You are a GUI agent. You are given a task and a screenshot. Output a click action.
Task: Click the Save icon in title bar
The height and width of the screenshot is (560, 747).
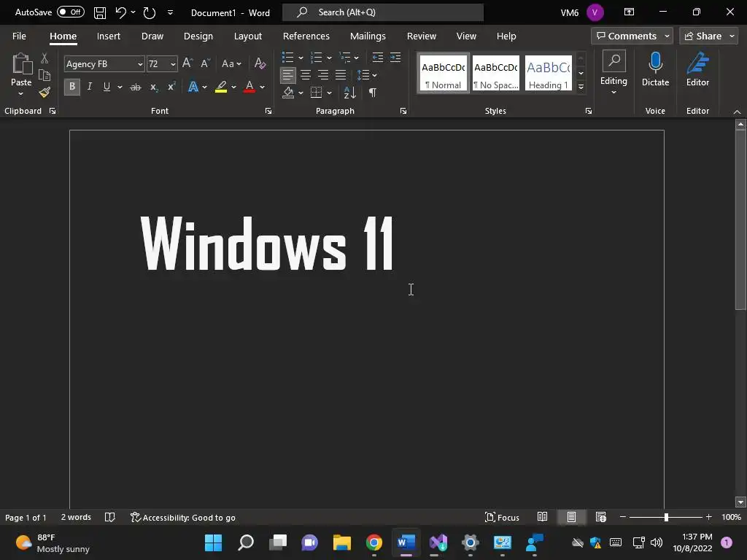(x=99, y=12)
